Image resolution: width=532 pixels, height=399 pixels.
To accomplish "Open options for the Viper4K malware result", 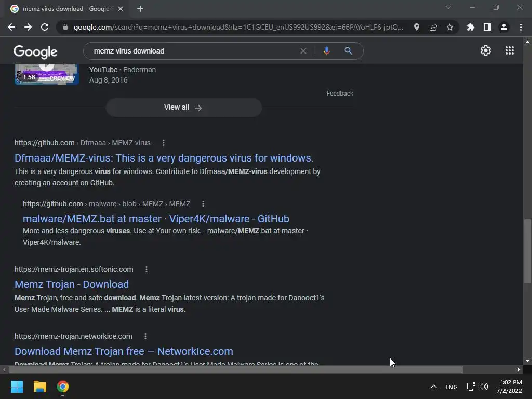I will point(203,204).
